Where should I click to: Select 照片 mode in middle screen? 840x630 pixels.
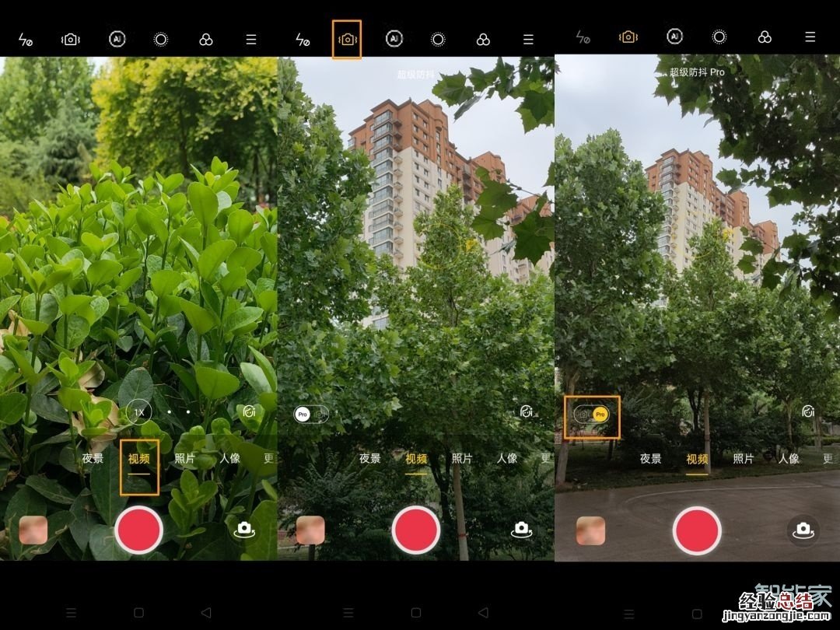[x=462, y=459]
